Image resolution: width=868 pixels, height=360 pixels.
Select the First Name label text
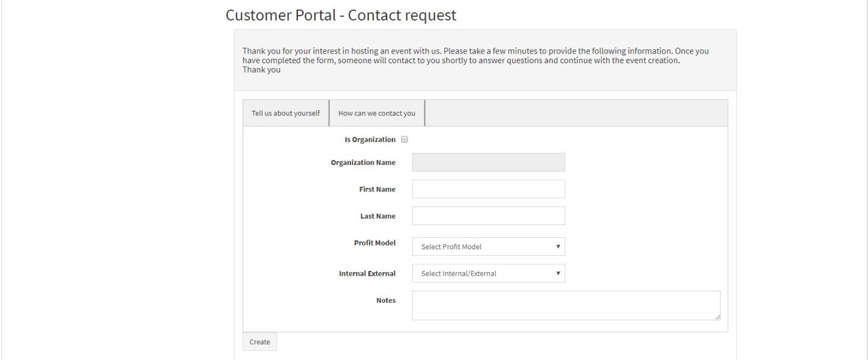(x=377, y=189)
